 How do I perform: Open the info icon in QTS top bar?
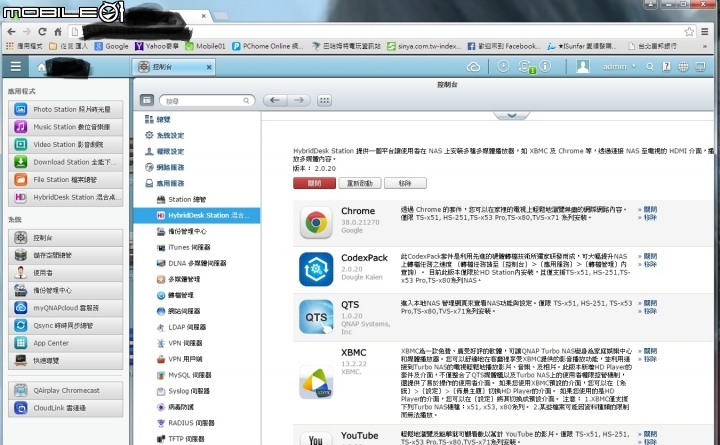pyautogui.click(x=545, y=67)
